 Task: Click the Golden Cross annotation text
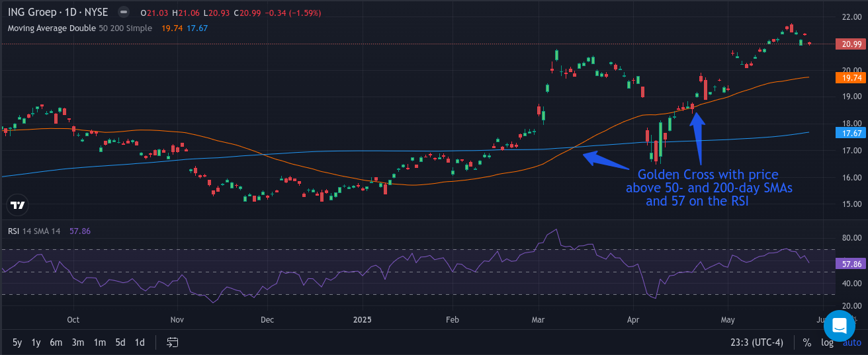[x=709, y=188]
